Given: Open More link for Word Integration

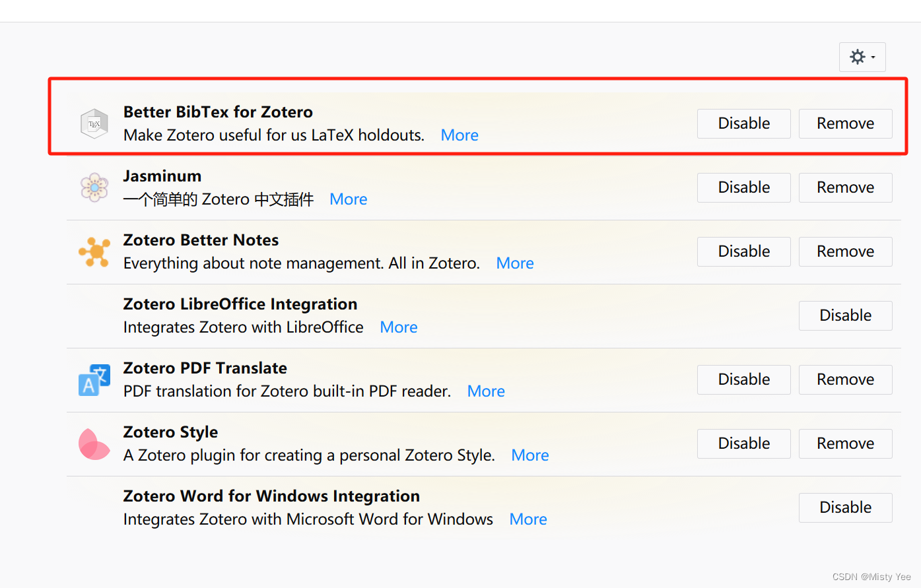Looking at the screenshot, I should 528,519.
